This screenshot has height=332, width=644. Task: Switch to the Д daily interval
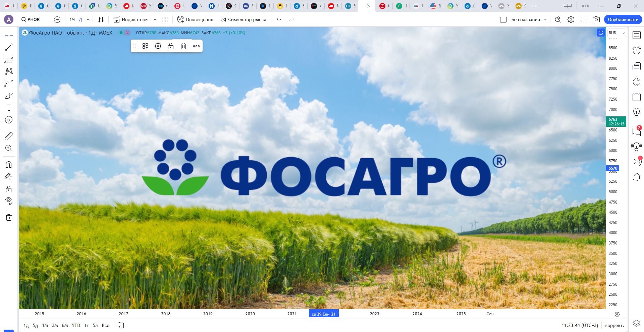(80, 19)
